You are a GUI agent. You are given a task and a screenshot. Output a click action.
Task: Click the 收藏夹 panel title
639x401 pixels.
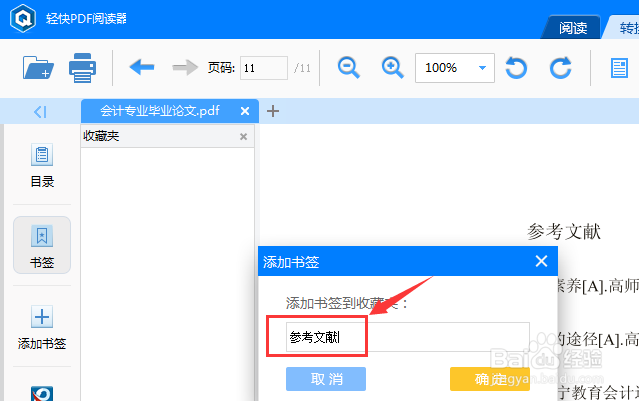(101, 136)
